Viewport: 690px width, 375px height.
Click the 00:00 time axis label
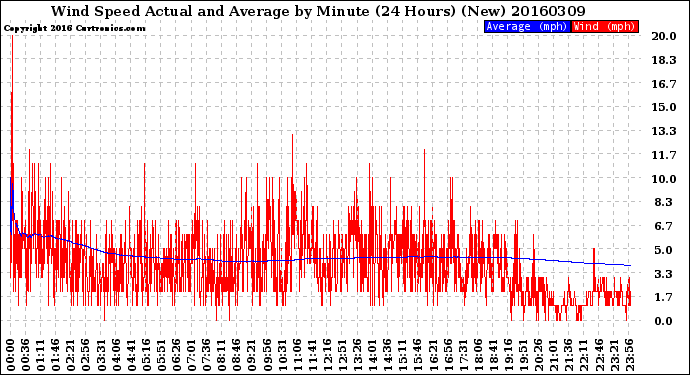(x=11, y=355)
